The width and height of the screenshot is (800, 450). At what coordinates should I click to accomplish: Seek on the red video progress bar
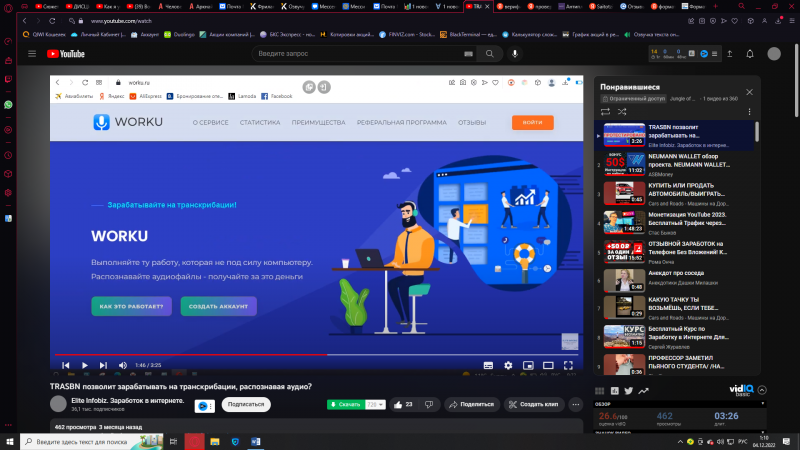(316, 354)
